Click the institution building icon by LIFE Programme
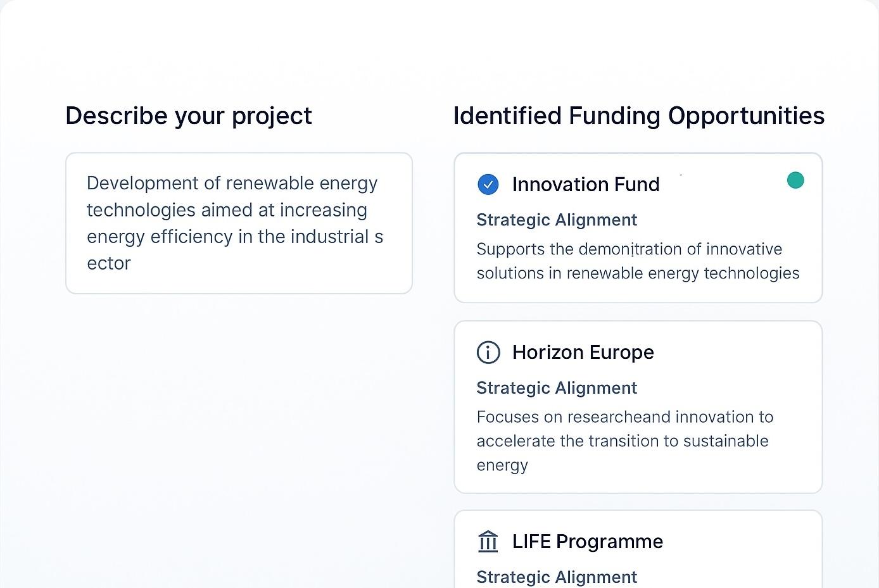This screenshot has height=588, width=879. click(x=488, y=542)
